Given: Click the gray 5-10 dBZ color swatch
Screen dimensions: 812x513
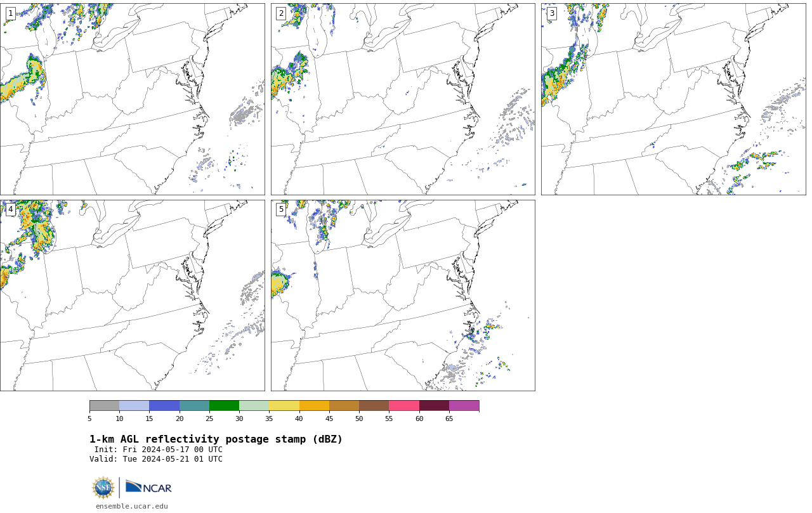Looking at the screenshot, I should click(105, 406).
